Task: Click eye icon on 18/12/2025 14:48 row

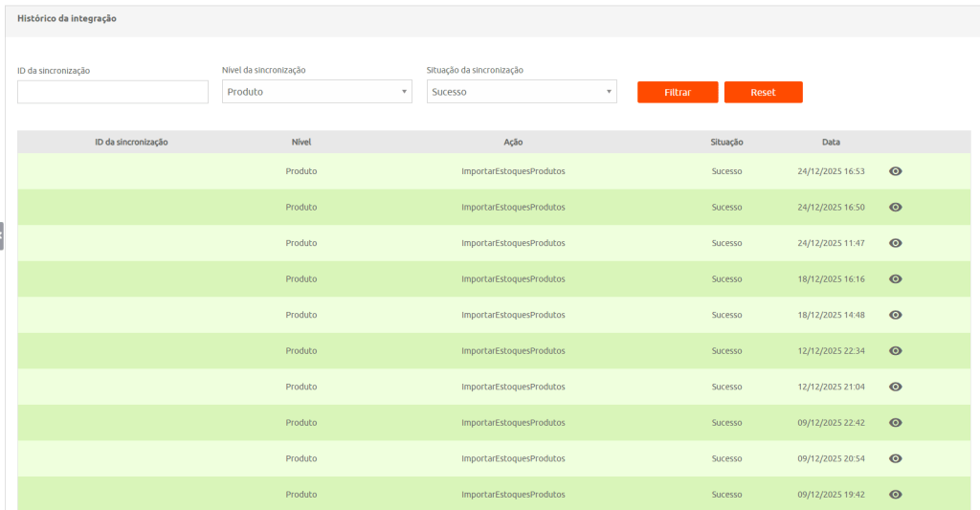Action: [895, 315]
